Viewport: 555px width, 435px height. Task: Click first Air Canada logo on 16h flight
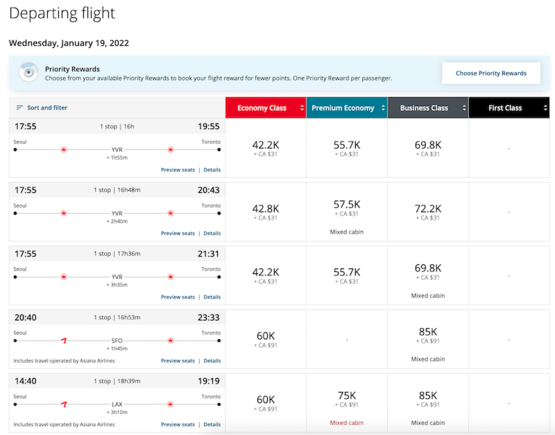(x=64, y=150)
